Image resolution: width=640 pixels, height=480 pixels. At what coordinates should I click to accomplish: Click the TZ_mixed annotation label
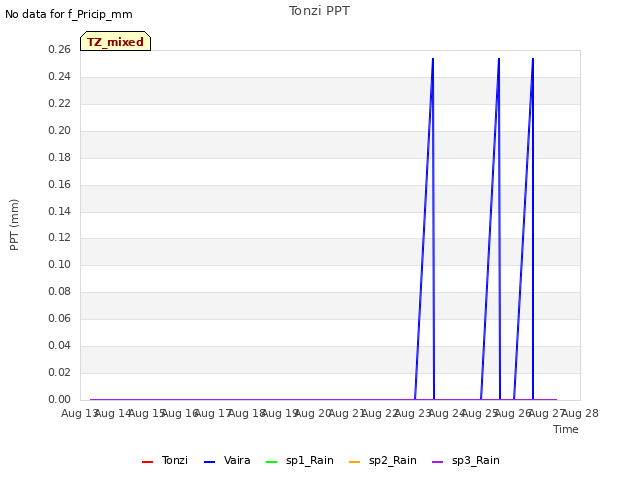[x=116, y=41]
